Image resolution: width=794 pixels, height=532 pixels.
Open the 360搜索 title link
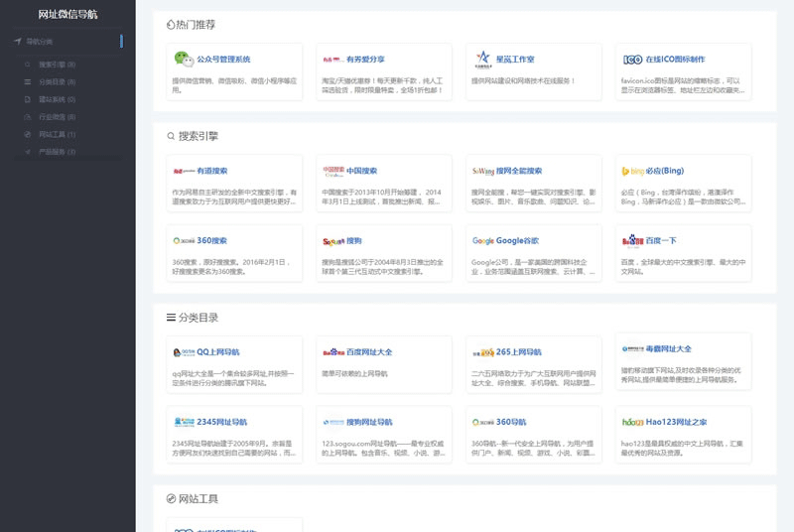click(212, 240)
